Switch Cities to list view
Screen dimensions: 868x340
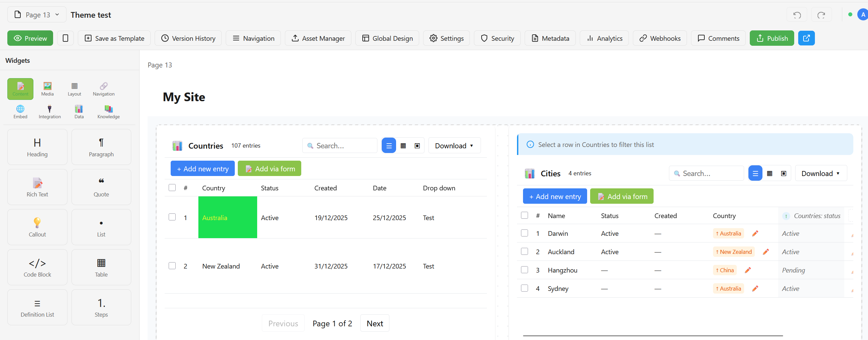(755, 173)
